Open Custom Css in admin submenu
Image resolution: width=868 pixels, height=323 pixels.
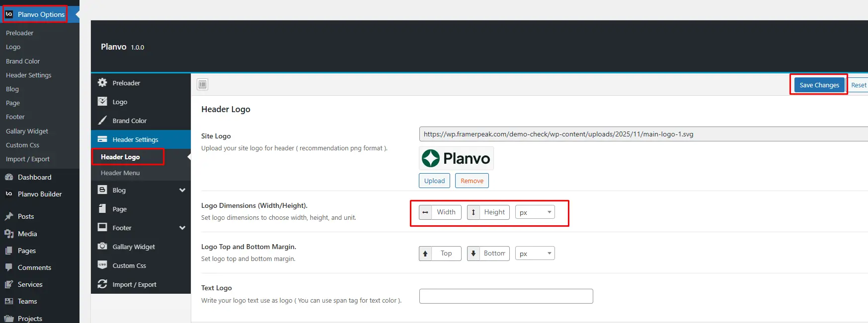click(22, 145)
